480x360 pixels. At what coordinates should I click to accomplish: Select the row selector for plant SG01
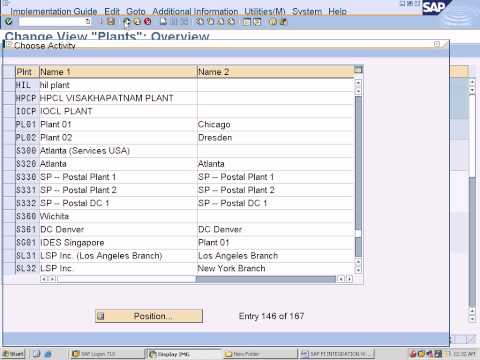click(9, 242)
